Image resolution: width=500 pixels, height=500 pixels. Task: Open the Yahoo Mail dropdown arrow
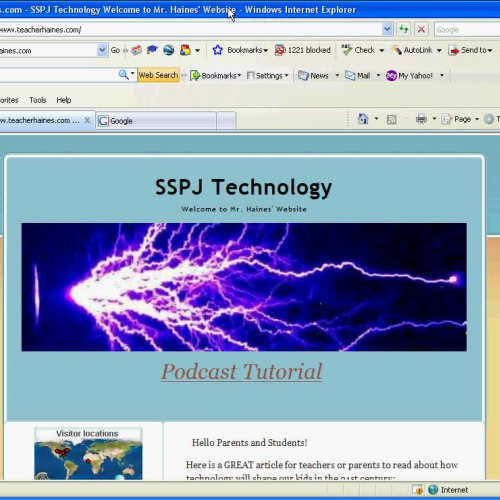click(x=378, y=76)
